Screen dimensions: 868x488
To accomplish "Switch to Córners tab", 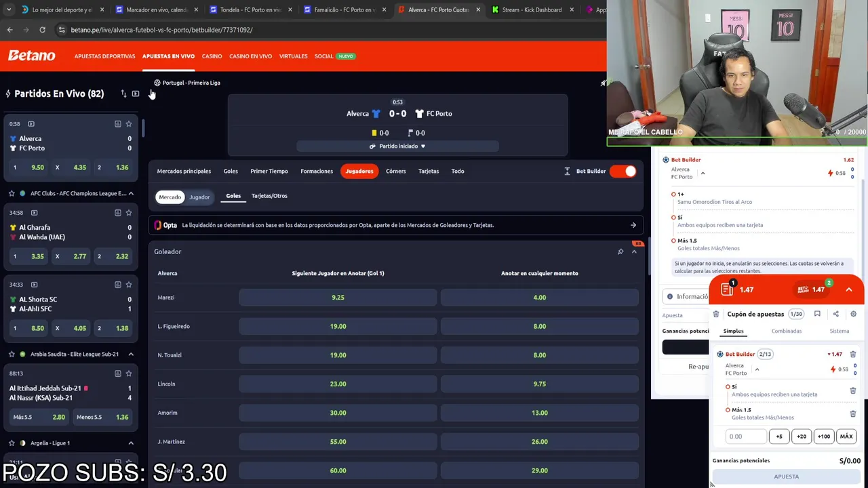I will point(396,171).
